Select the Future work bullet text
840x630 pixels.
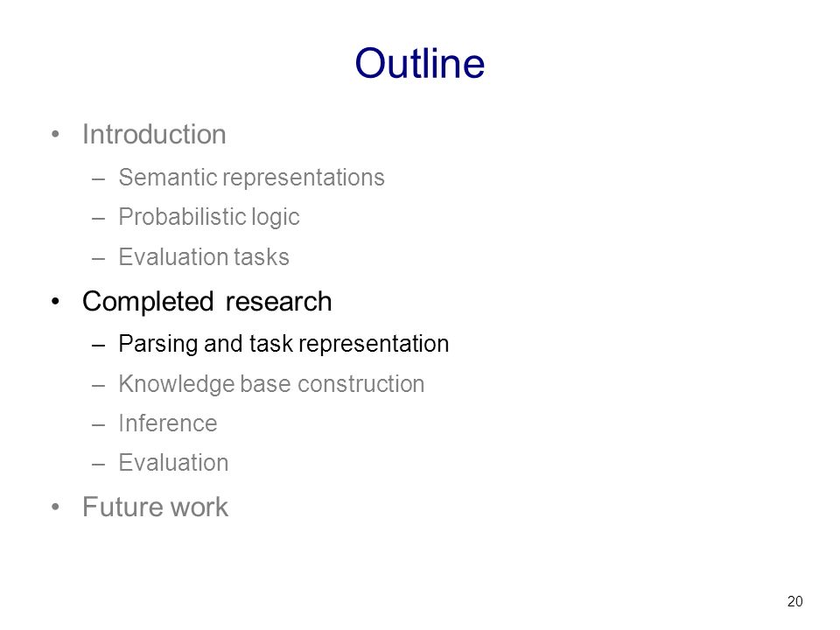point(156,507)
